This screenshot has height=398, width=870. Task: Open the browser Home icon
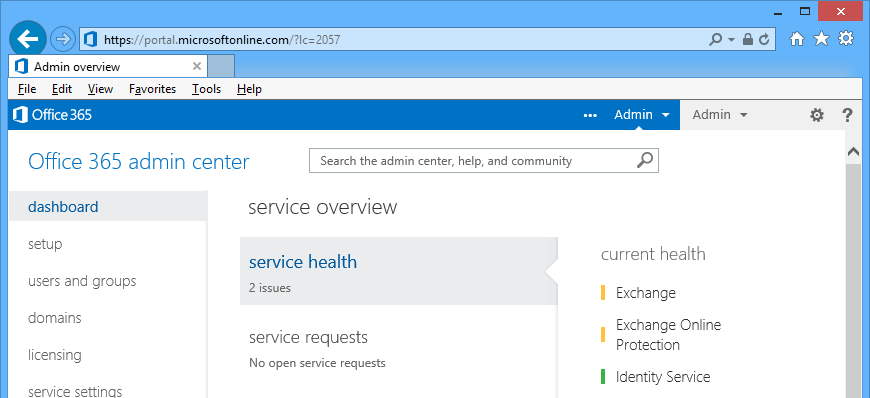(797, 39)
